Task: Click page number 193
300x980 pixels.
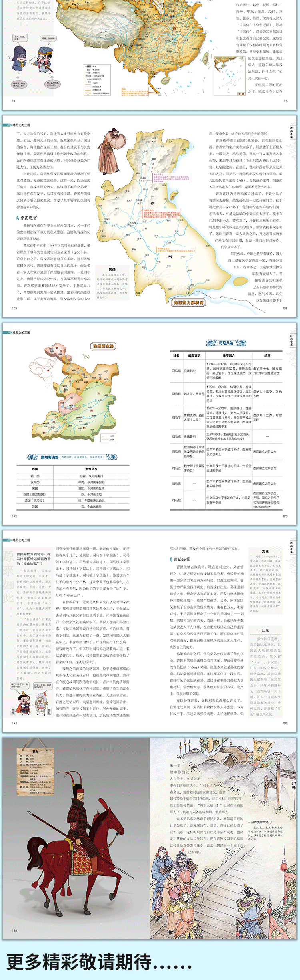Action: pyautogui.click(x=285, y=516)
